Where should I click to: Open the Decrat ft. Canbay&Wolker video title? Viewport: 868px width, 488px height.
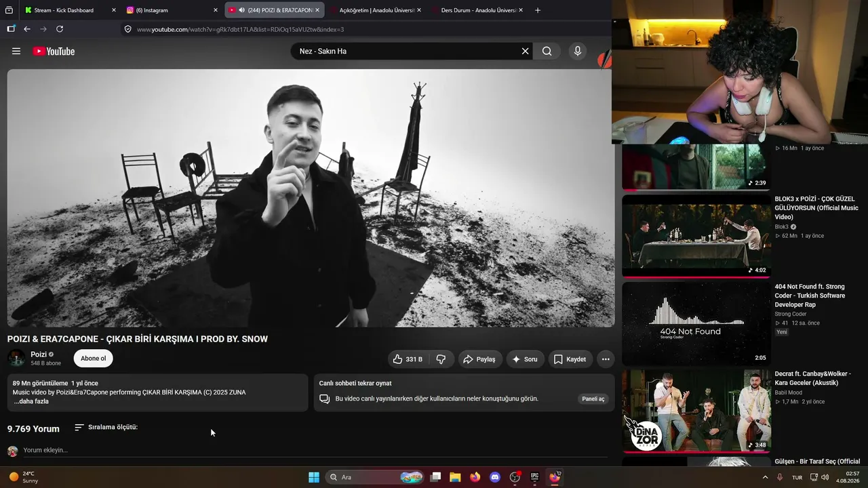[x=812, y=378]
